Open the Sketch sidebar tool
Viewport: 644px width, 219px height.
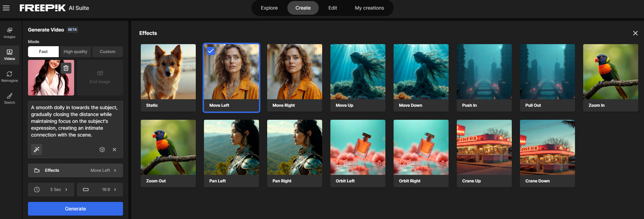click(x=10, y=99)
